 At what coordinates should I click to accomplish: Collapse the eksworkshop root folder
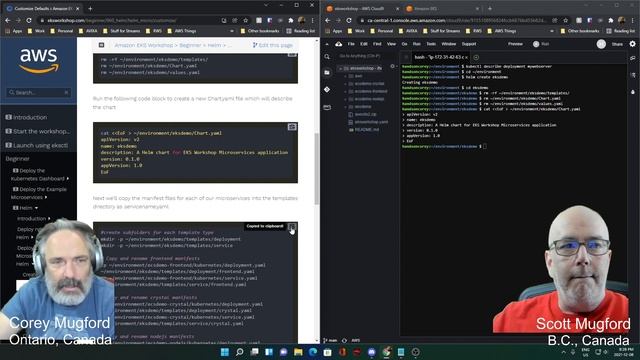[340, 69]
